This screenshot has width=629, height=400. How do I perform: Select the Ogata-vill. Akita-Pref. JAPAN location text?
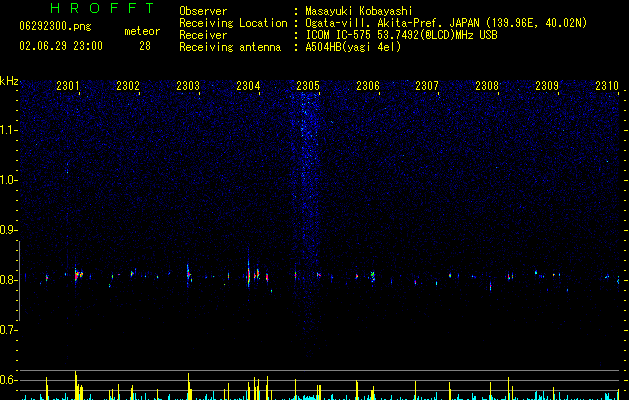coord(446,23)
